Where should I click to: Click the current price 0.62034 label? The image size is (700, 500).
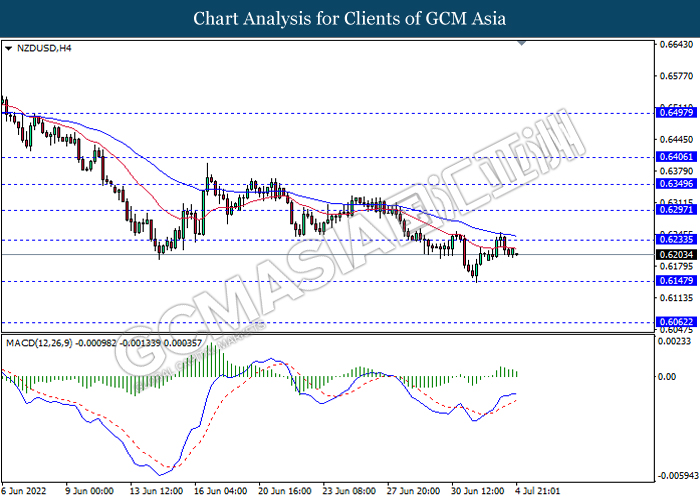(676, 254)
